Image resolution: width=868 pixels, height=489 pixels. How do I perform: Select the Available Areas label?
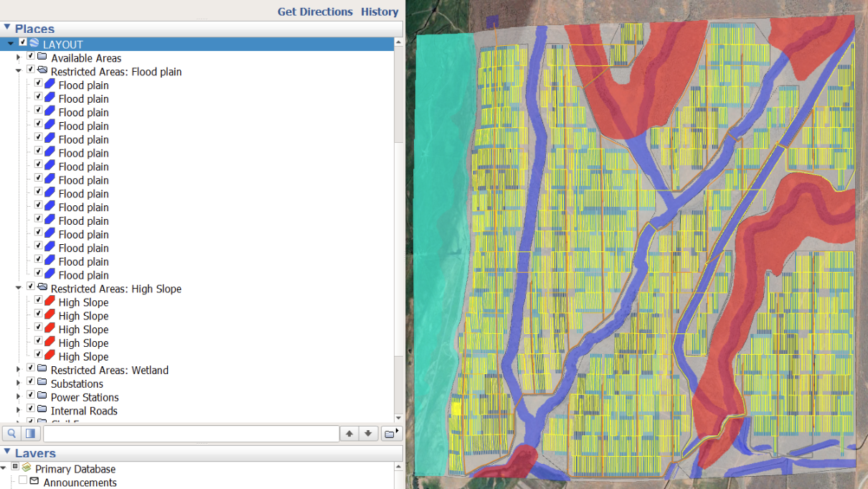coord(86,58)
